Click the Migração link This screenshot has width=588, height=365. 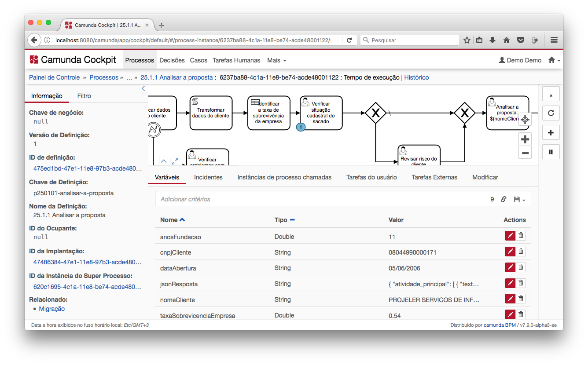point(51,309)
